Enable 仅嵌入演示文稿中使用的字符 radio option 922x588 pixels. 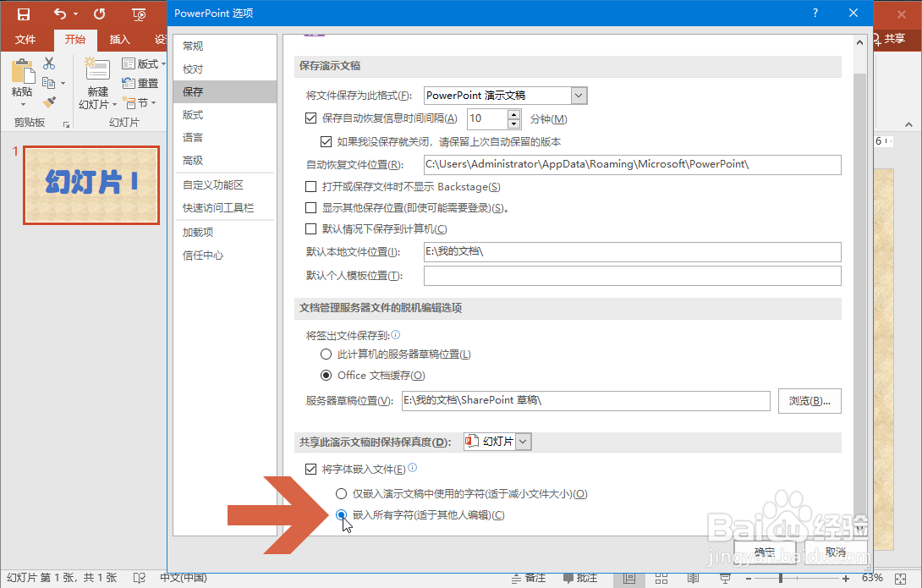(x=340, y=493)
